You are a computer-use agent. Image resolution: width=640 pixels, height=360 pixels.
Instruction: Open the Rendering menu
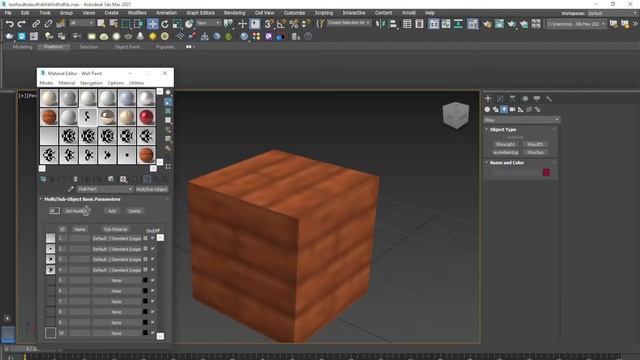tap(234, 13)
